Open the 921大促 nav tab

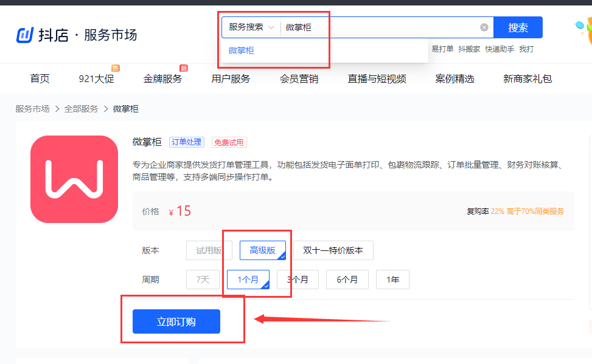[x=96, y=78]
